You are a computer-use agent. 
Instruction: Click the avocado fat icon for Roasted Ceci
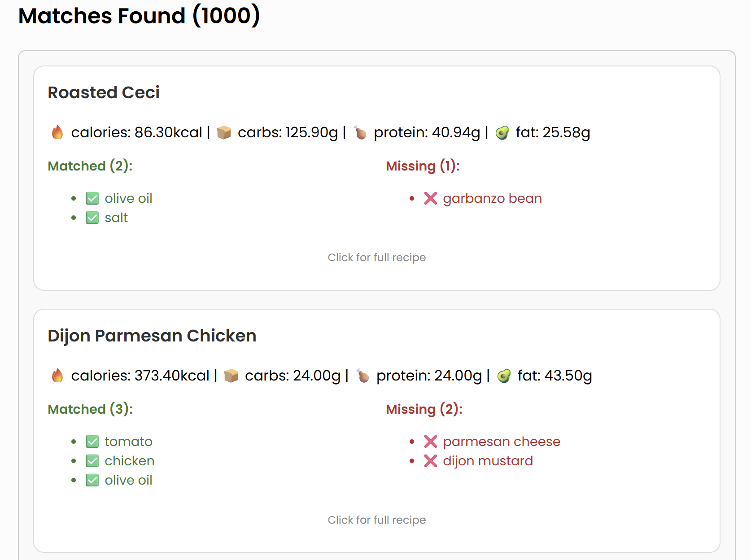(x=502, y=132)
